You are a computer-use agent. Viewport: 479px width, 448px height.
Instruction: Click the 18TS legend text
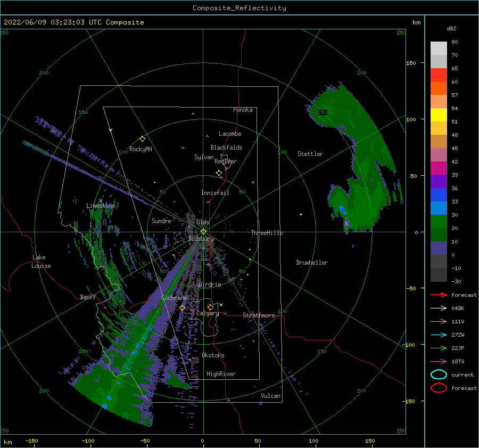point(458,362)
